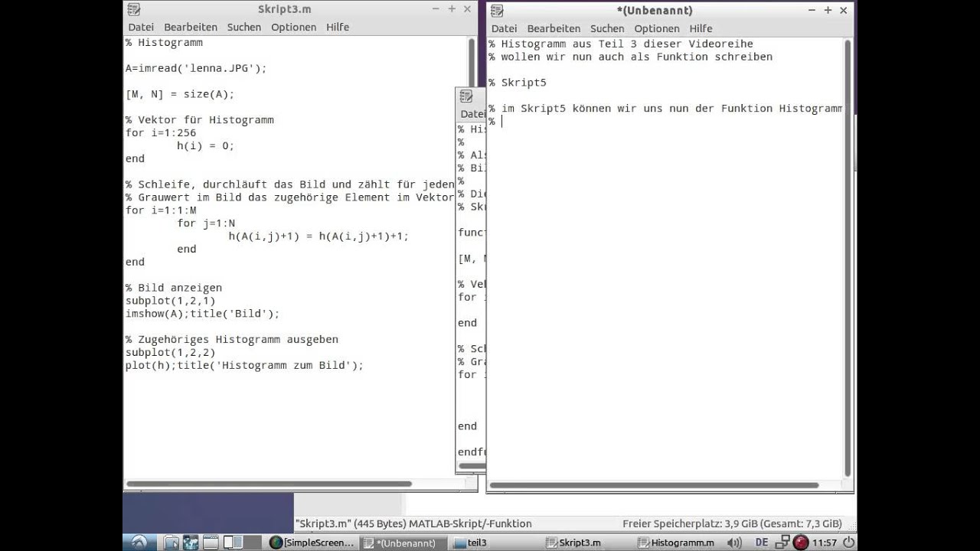Click the line "subplot(1,2,2)"
The height and width of the screenshot is (551, 980).
pyautogui.click(x=171, y=353)
